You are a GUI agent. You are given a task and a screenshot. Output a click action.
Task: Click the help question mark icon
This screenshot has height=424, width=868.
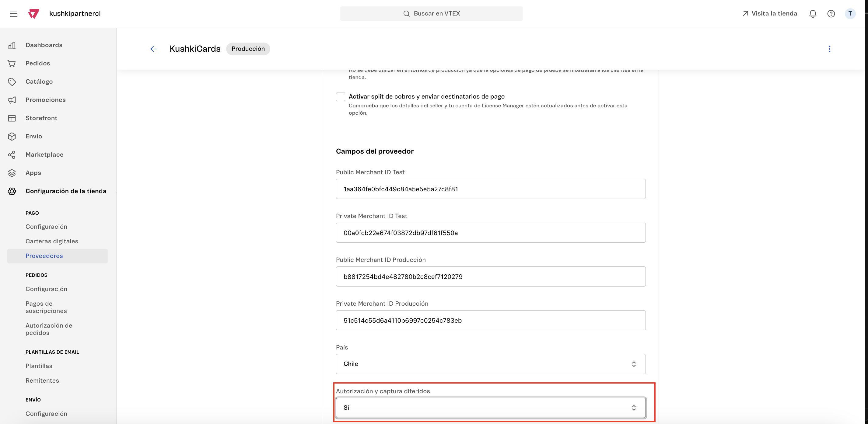(831, 13)
